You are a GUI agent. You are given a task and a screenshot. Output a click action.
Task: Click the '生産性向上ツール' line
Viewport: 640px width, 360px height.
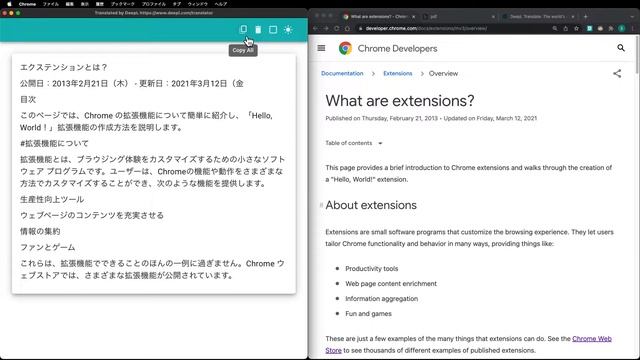pyautogui.click(x=52, y=199)
